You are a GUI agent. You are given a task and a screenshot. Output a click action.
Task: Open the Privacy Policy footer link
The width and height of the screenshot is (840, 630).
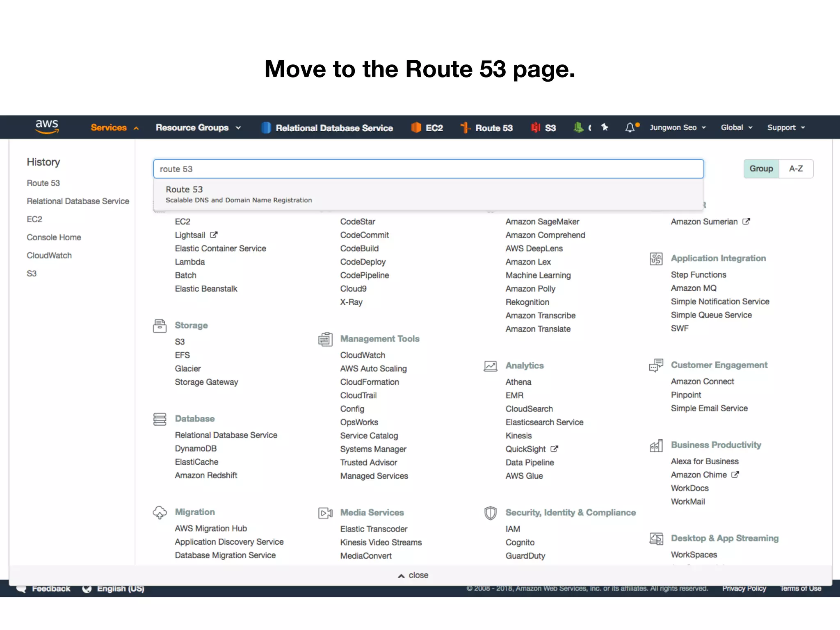(x=744, y=589)
